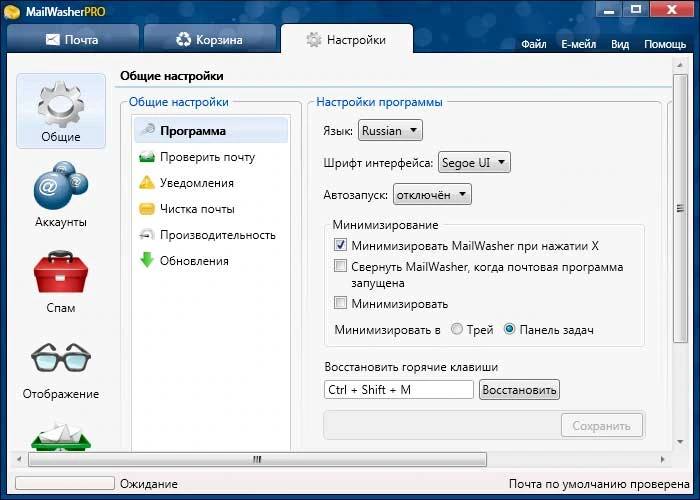
Task: Click the Обновления green arrow icon
Action: (x=147, y=260)
